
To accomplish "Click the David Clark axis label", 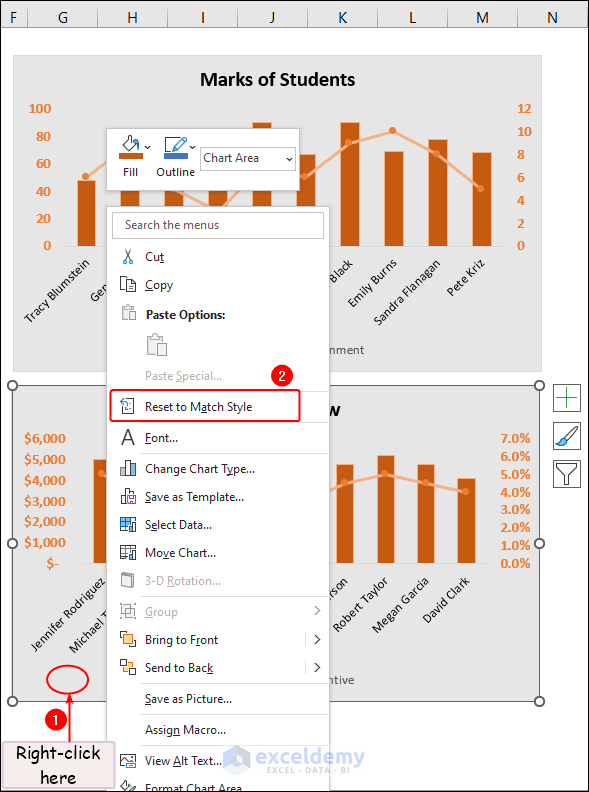I will (446, 600).
